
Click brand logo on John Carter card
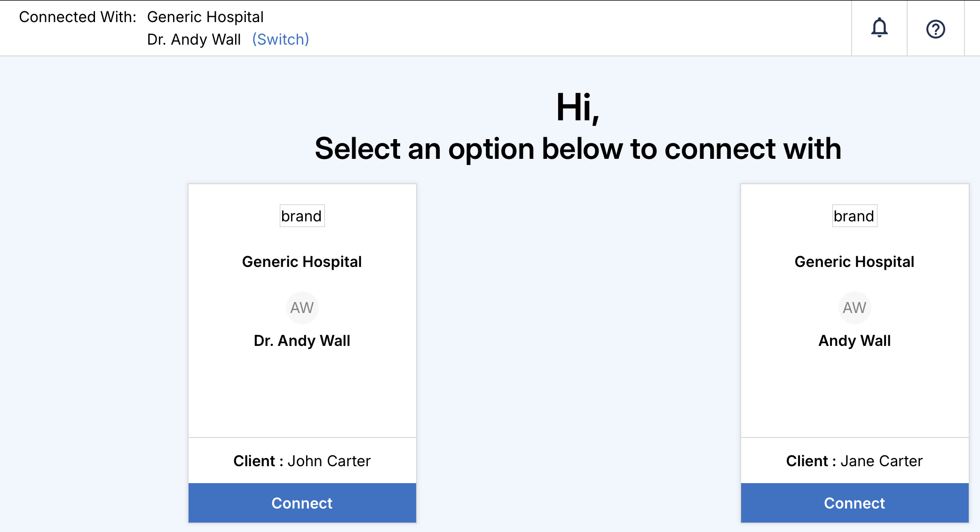pyautogui.click(x=302, y=216)
